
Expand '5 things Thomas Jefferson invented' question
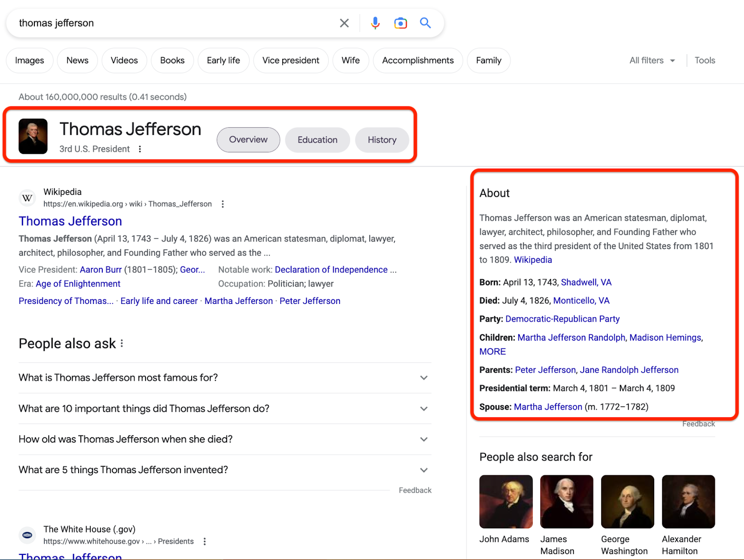225,470
